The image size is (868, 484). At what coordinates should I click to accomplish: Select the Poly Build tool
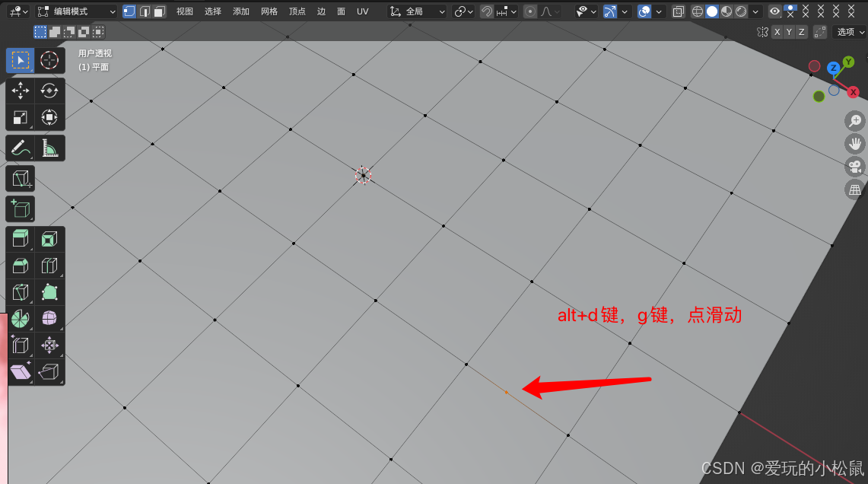pyautogui.click(x=49, y=291)
